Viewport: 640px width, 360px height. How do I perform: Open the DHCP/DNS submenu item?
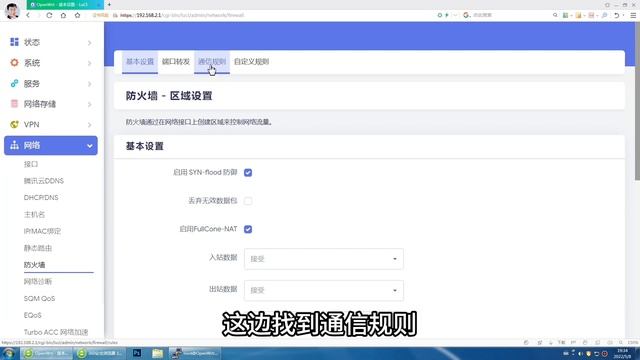point(41,198)
